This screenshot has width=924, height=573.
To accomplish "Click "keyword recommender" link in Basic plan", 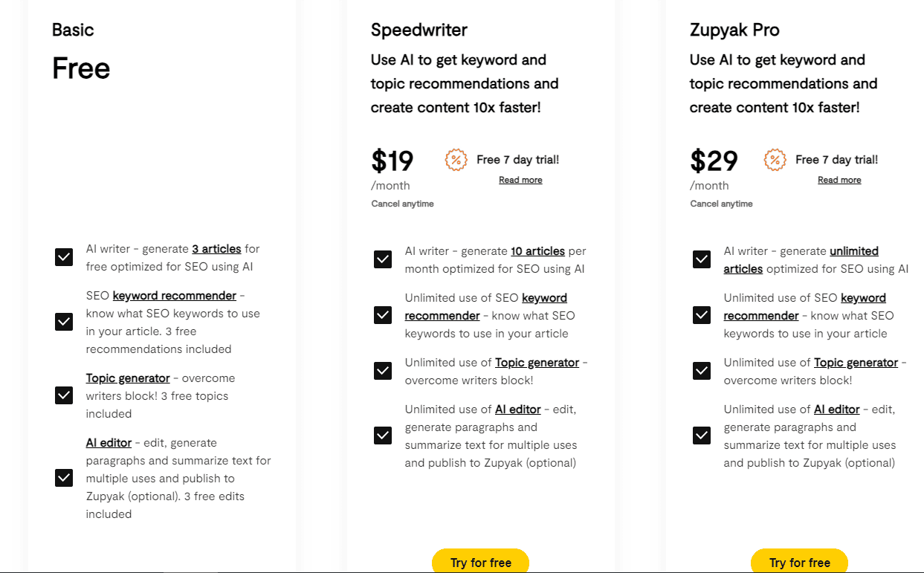I will click(174, 295).
